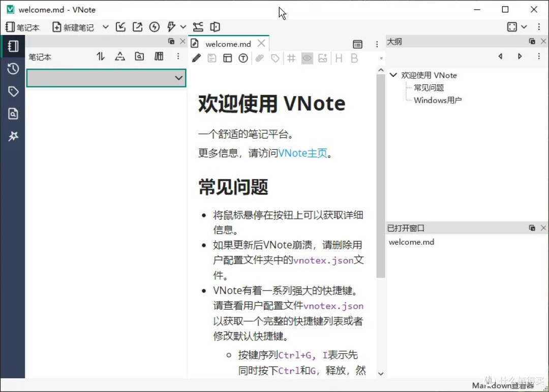The image size is (549, 392).
Task: Open the insert table icon
Action: (227, 58)
